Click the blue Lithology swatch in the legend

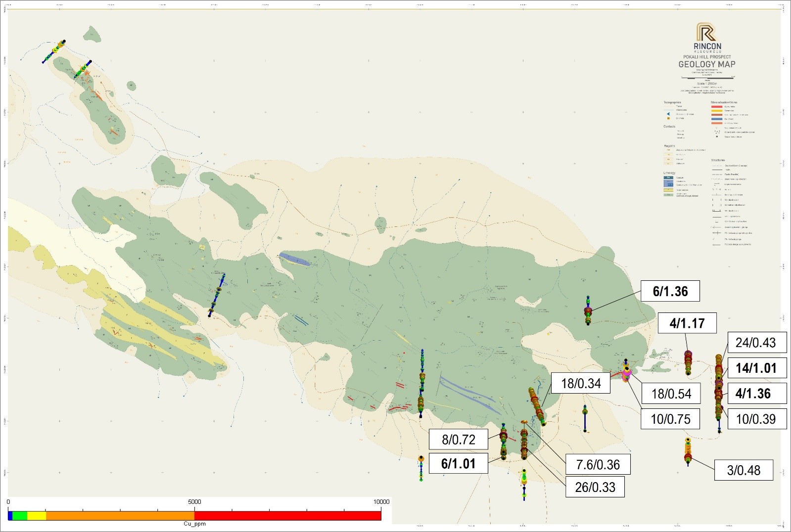tap(668, 183)
